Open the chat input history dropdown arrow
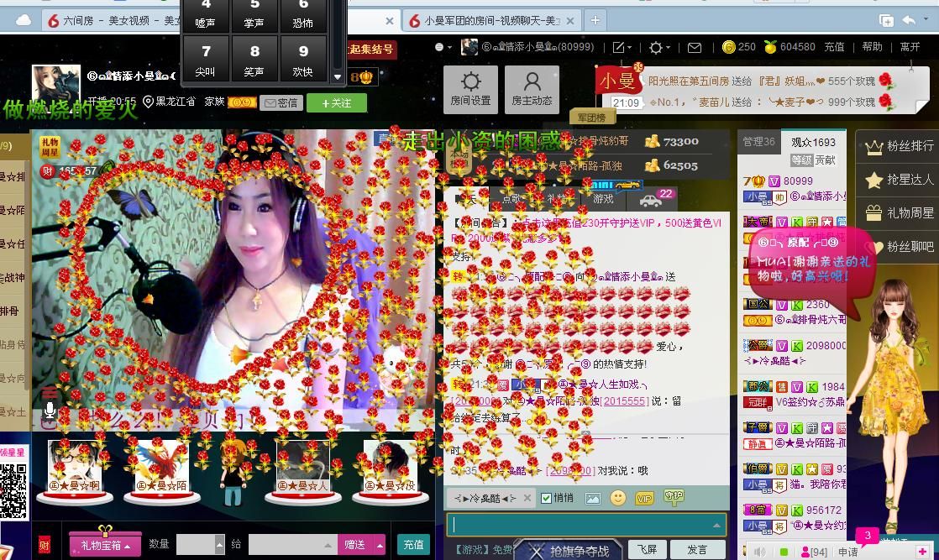Image resolution: width=939 pixels, height=560 pixels. click(x=716, y=526)
